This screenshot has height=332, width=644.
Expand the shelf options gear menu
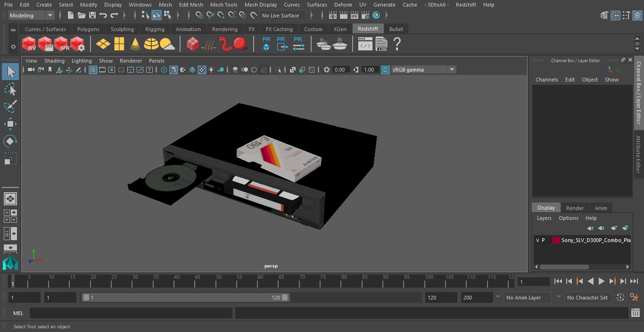click(13, 47)
